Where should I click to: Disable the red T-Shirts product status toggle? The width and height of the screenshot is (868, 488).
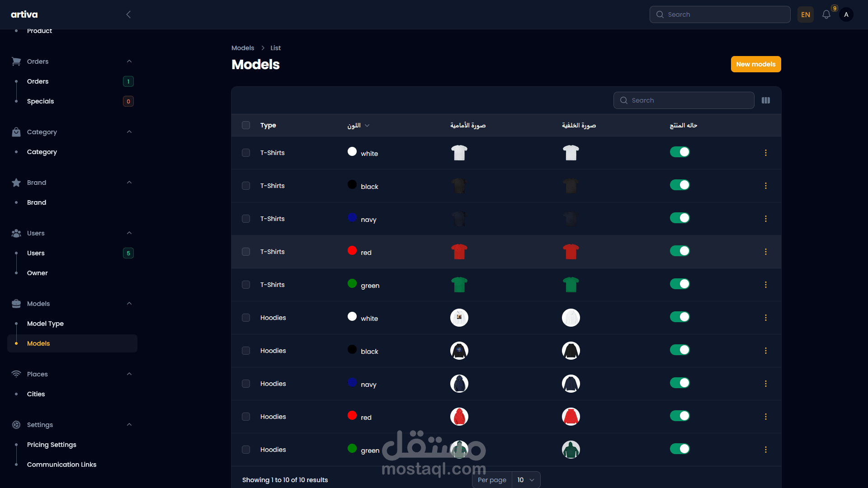pyautogui.click(x=680, y=251)
